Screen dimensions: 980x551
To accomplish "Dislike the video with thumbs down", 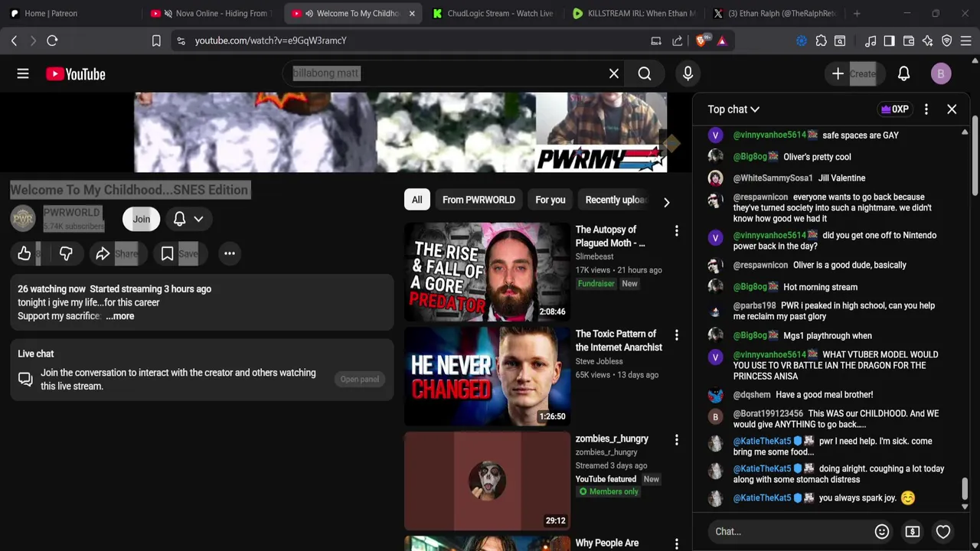I will (x=66, y=253).
